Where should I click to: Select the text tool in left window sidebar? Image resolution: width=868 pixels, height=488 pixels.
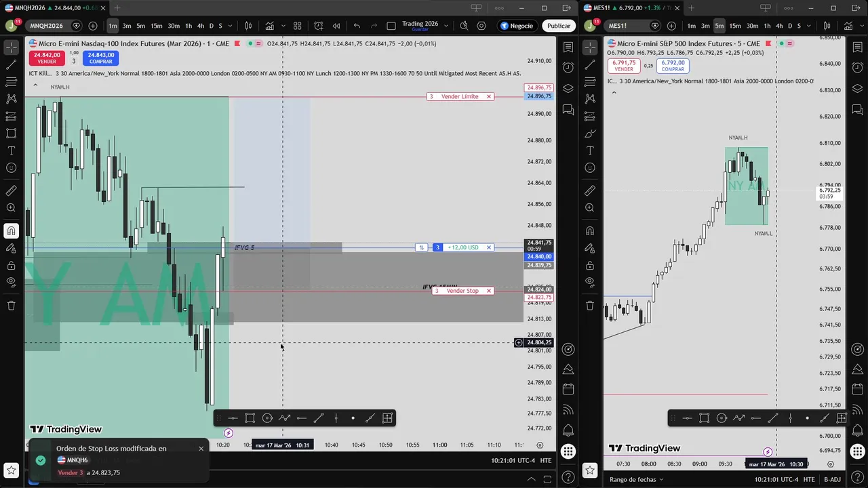(11, 150)
